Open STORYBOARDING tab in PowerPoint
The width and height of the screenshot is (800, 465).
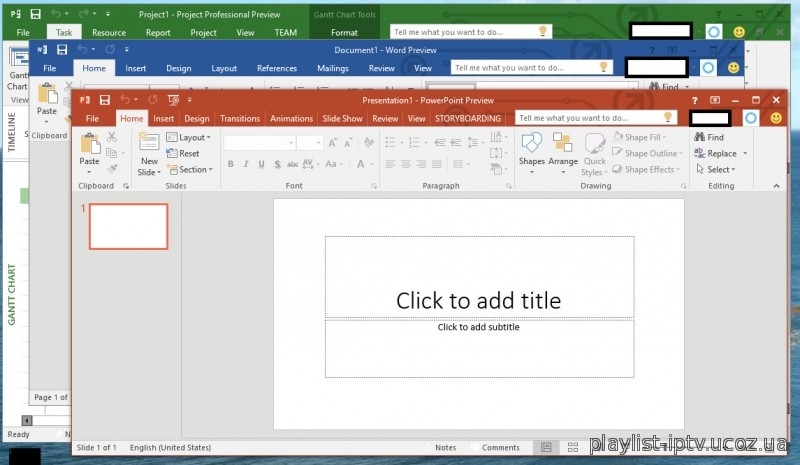468,118
